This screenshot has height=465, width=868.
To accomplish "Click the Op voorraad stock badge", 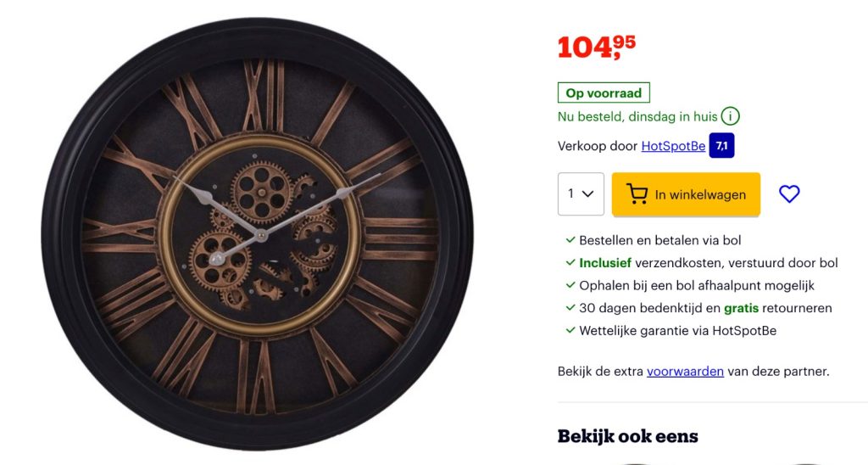I will [604, 92].
